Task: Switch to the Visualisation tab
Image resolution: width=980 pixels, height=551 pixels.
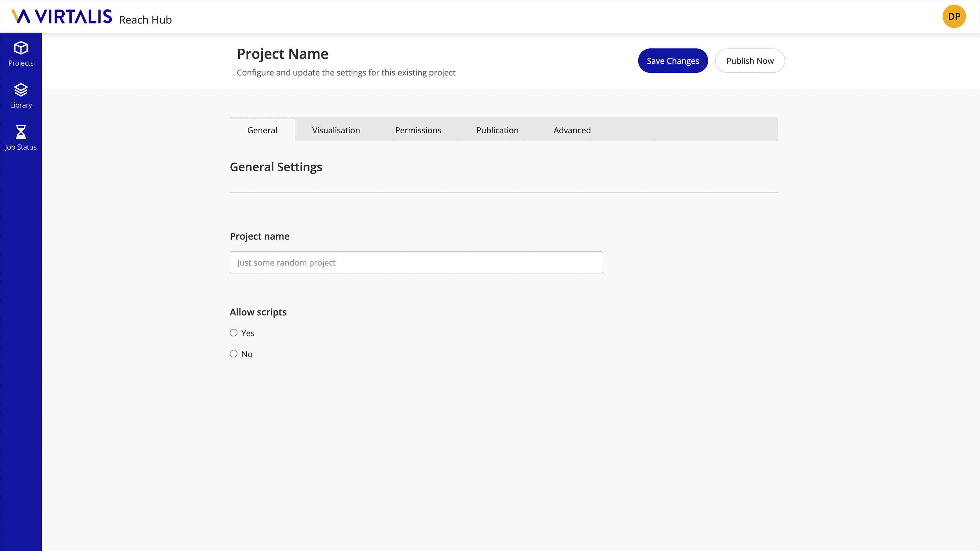Action: 336,130
